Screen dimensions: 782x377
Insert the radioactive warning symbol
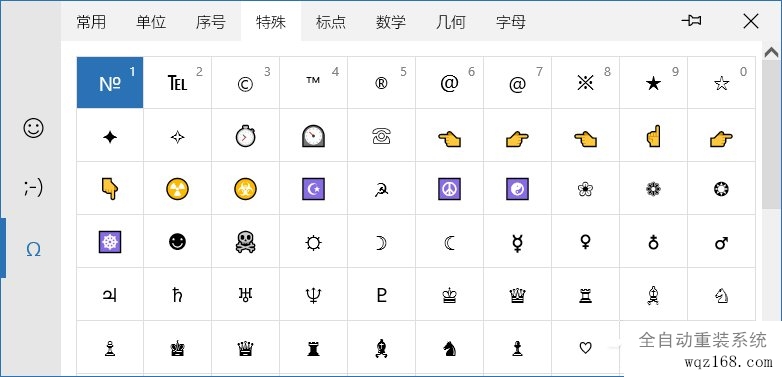coord(178,189)
